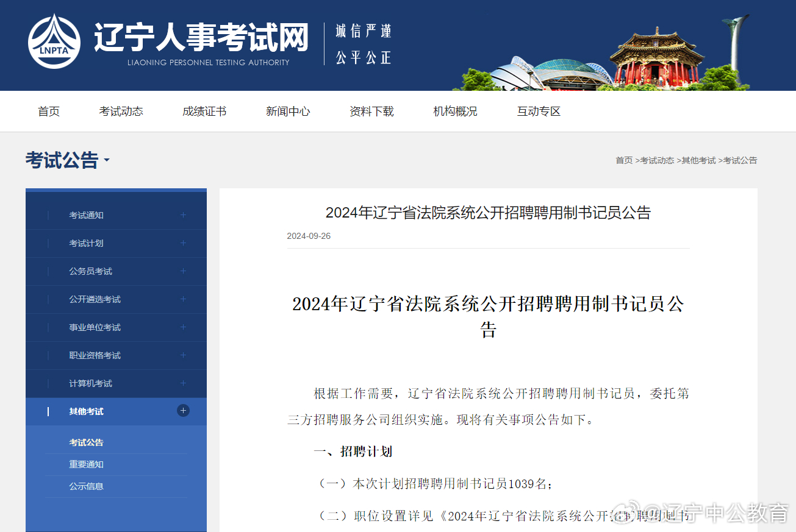
Task: Open 机构概况 navigation item
Action: tap(455, 112)
